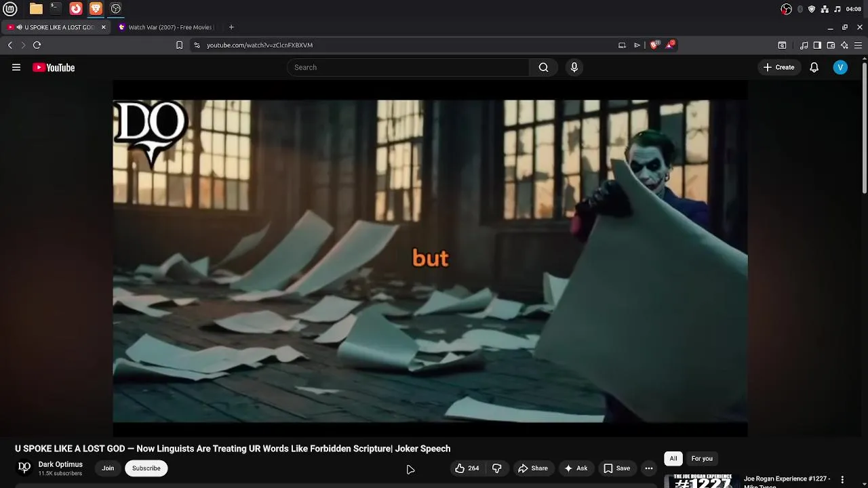Image resolution: width=868 pixels, height=488 pixels.
Task: Reload the YouTube page
Action: [37, 45]
